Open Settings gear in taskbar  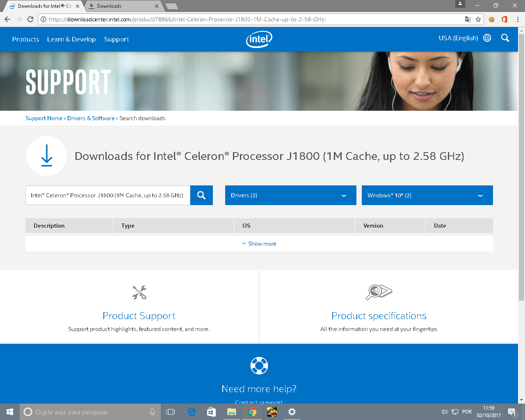292,412
